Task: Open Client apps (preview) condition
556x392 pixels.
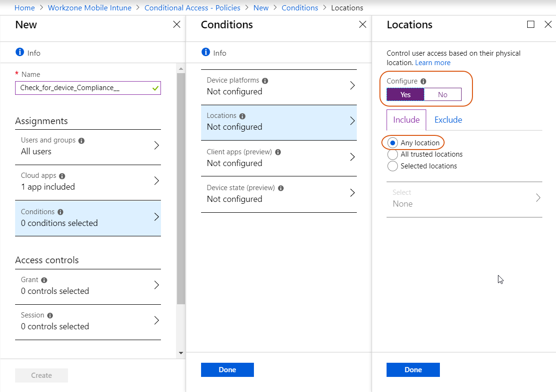Action: pos(279,158)
